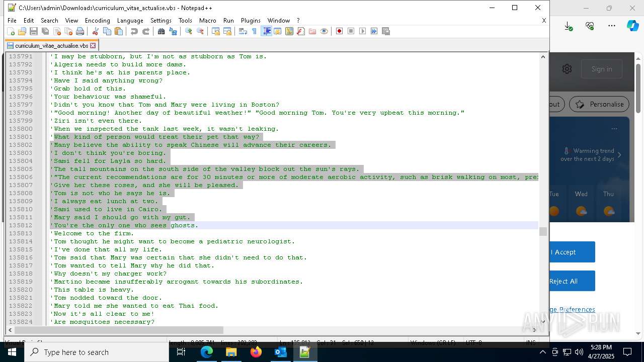Click the New file toolbar icon
The width and height of the screenshot is (644, 362).
point(11,31)
